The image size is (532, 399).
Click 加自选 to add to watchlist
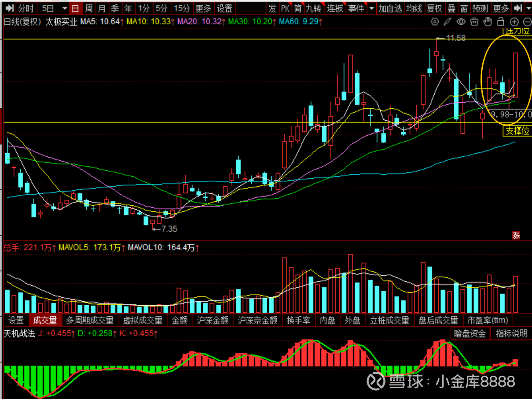point(390,8)
